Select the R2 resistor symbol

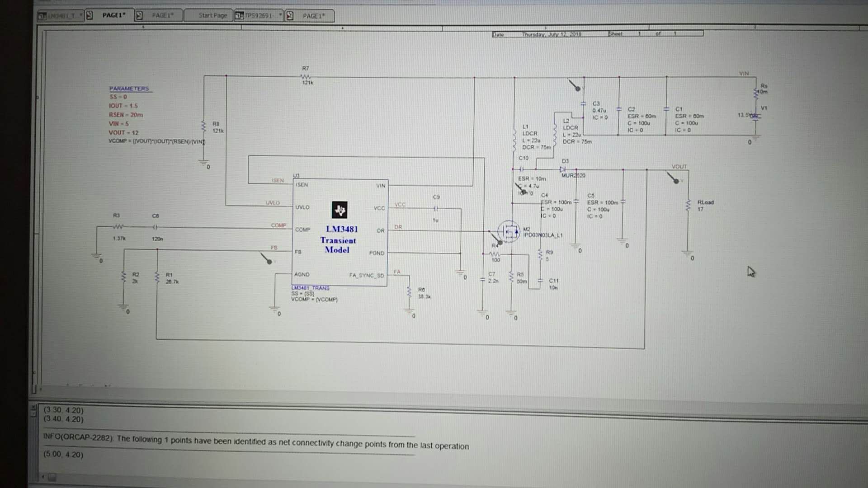[x=123, y=277]
